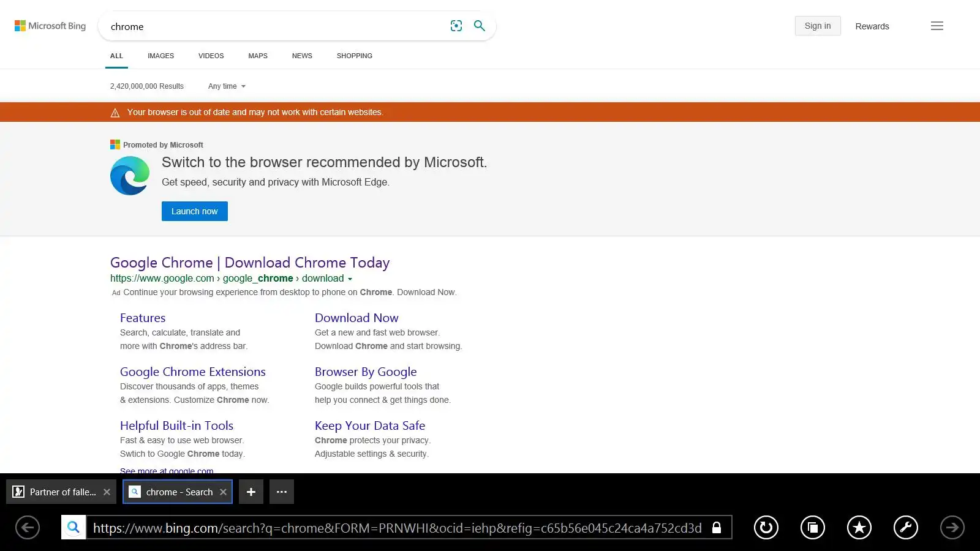Click the browser out of date warning text

(255, 113)
